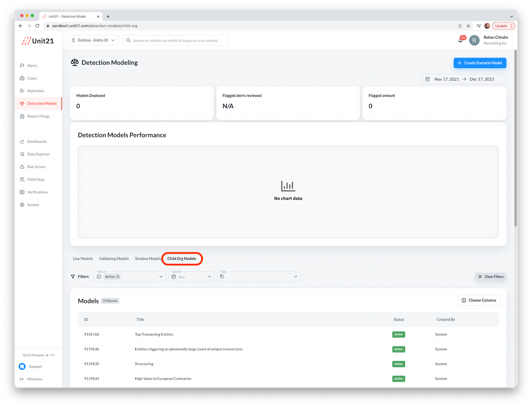Image resolution: width=532 pixels, height=407 pixels.
Task: Open a new browser tab
Action: click(108, 16)
